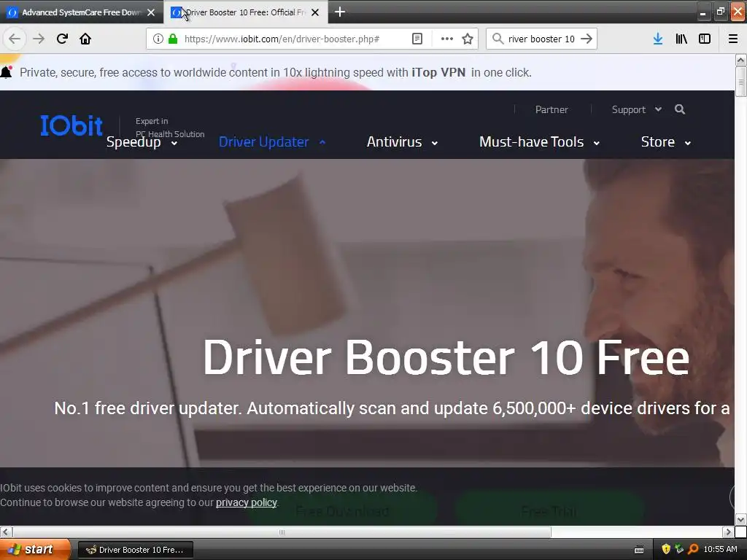Click the forward navigation arrow
The width and height of the screenshot is (747, 560).
click(x=39, y=39)
